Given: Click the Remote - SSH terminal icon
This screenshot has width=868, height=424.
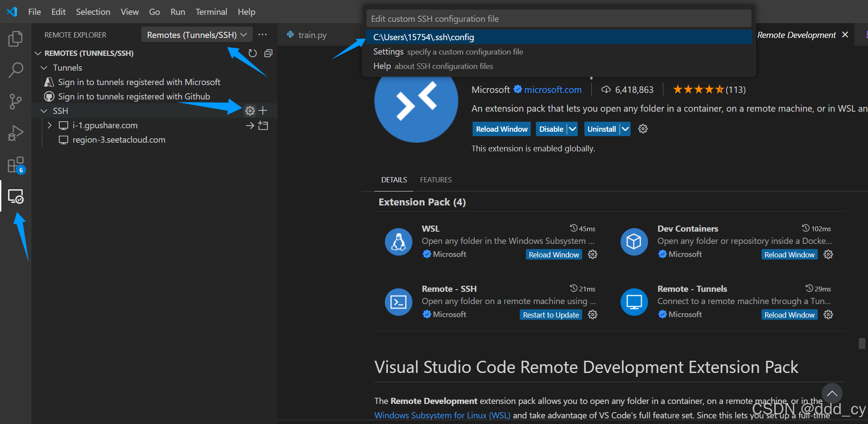Looking at the screenshot, I should [x=398, y=302].
